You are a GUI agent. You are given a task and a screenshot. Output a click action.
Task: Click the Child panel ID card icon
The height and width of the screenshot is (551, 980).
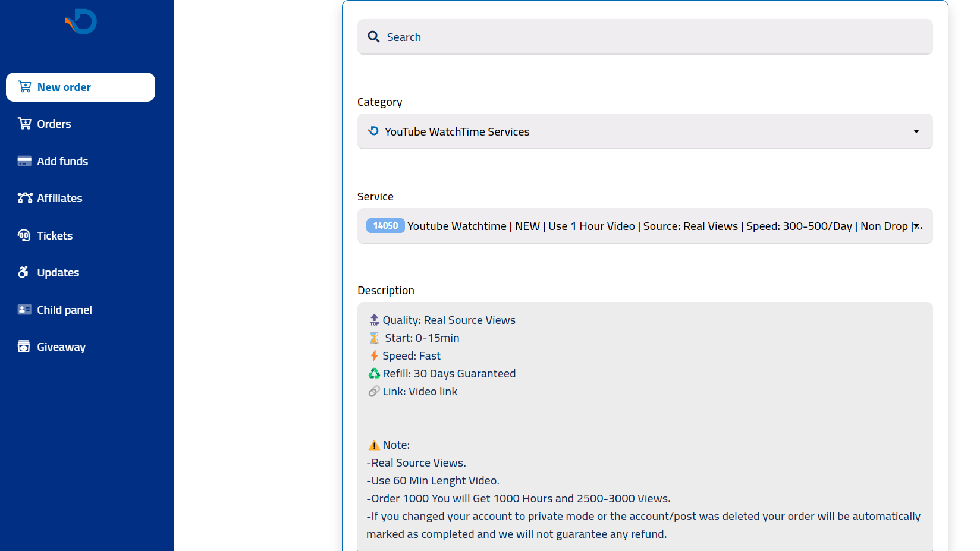(x=24, y=310)
